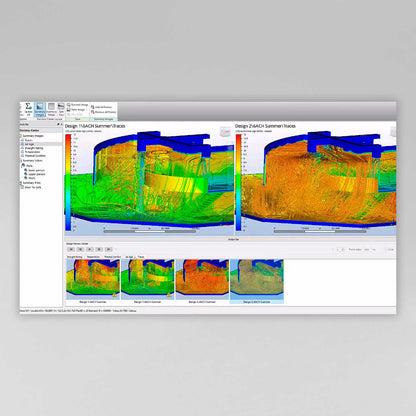The width and height of the screenshot is (416, 416).
Task: Click the status bar text at the bottom
Action: [78, 311]
